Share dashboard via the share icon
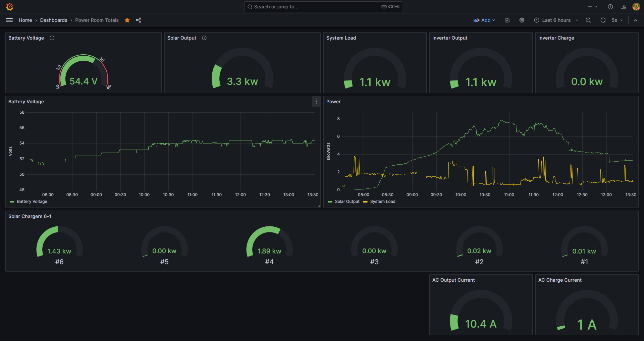 click(x=139, y=20)
